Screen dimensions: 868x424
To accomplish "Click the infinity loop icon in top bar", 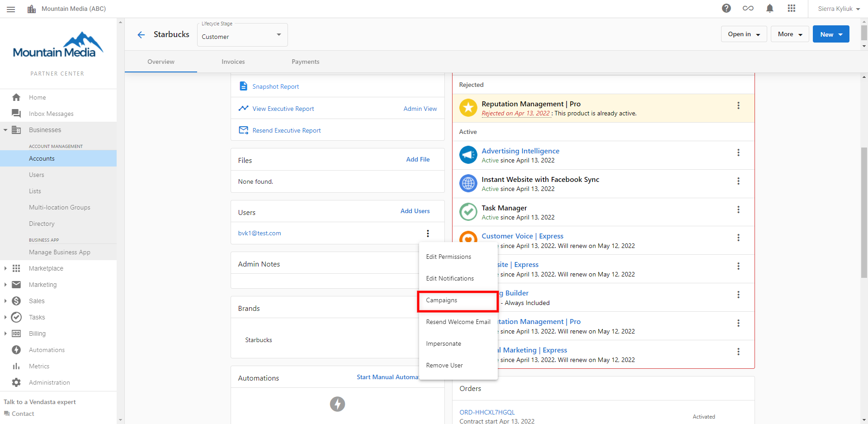I will tap(748, 8).
